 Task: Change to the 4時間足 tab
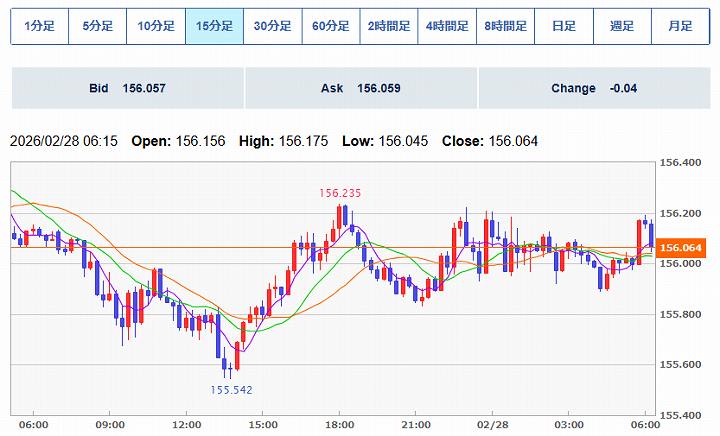point(447,27)
